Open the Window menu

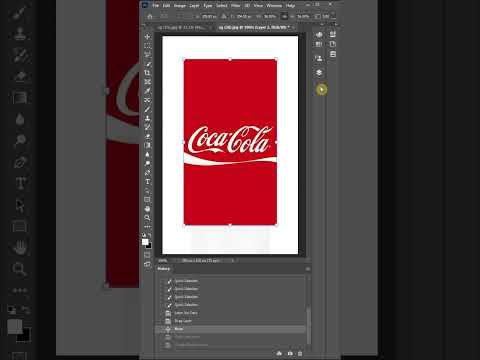tap(274, 5)
